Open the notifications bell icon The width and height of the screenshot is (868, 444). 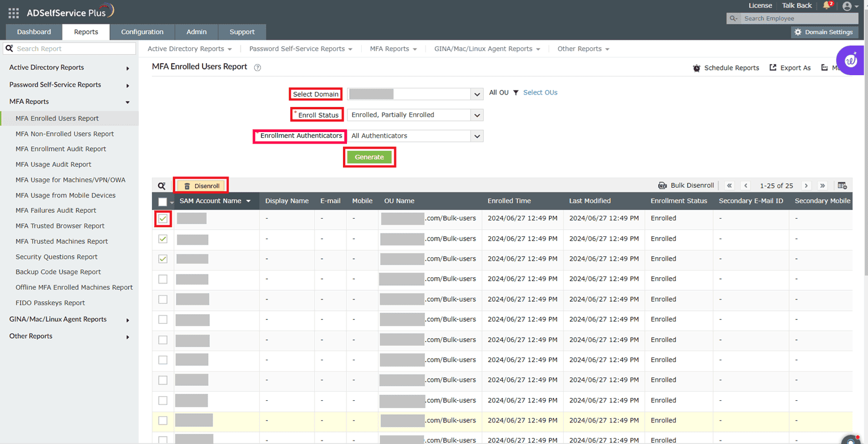[826, 6]
